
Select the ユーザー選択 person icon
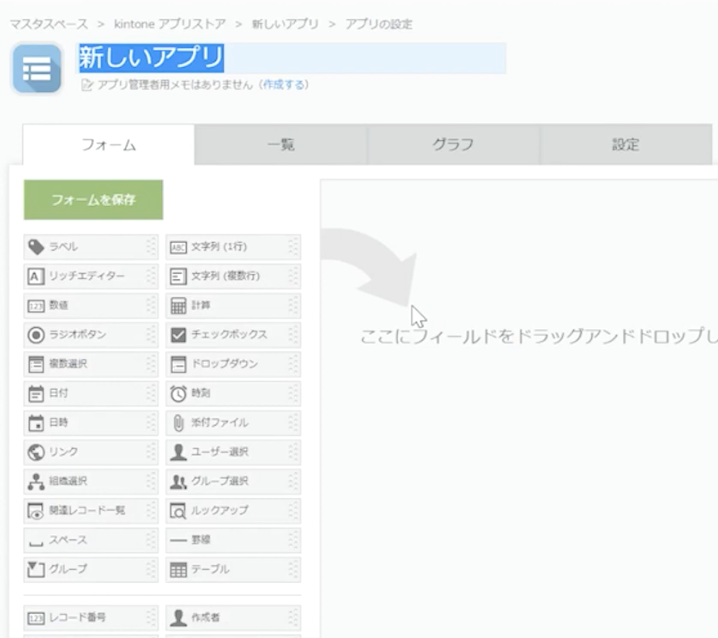click(178, 452)
